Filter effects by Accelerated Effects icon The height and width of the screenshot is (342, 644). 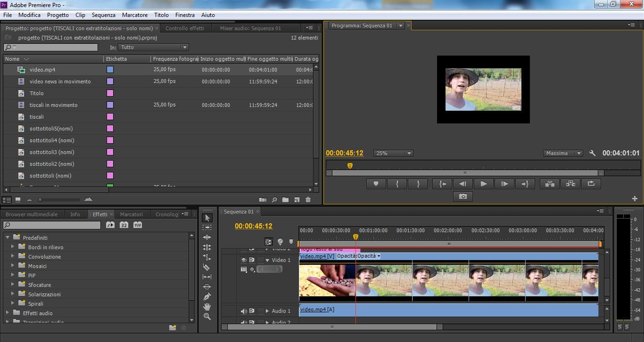110,225
